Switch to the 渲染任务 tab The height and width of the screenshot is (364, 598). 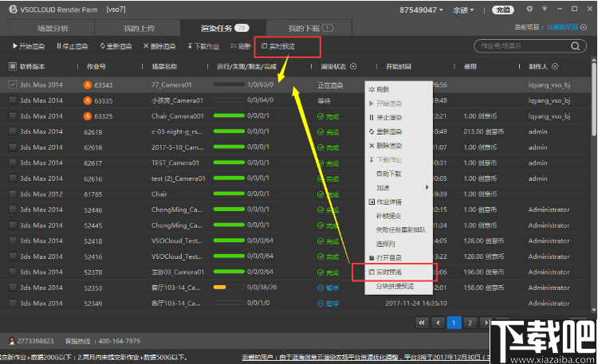(x=224, y=28)
